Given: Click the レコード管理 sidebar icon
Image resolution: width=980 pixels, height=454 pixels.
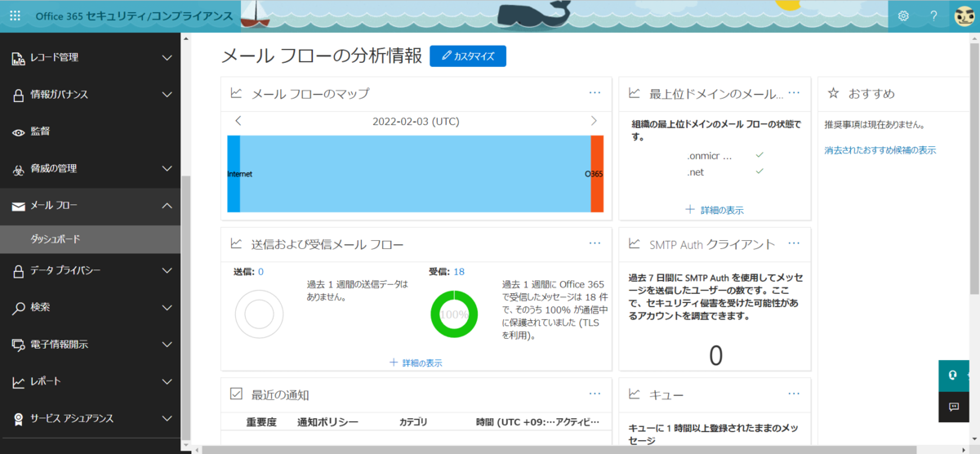Looking at the screenshot, I should 17,57.
